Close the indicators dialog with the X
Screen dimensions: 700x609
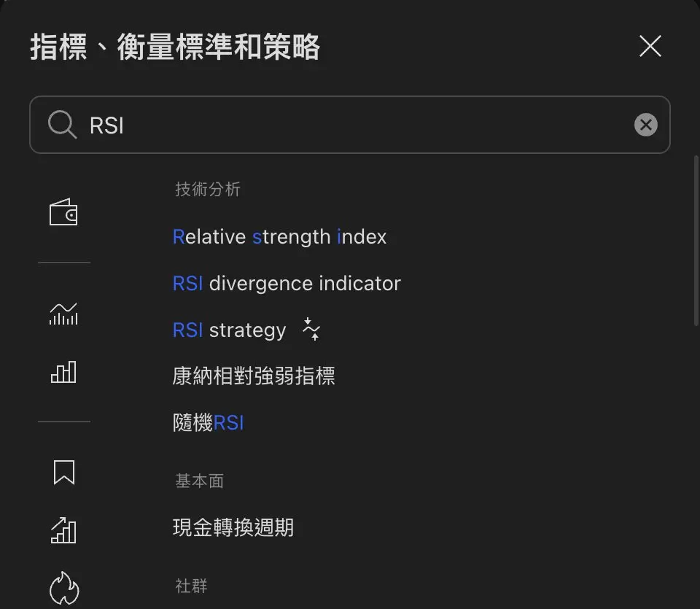tap(650, 46)
